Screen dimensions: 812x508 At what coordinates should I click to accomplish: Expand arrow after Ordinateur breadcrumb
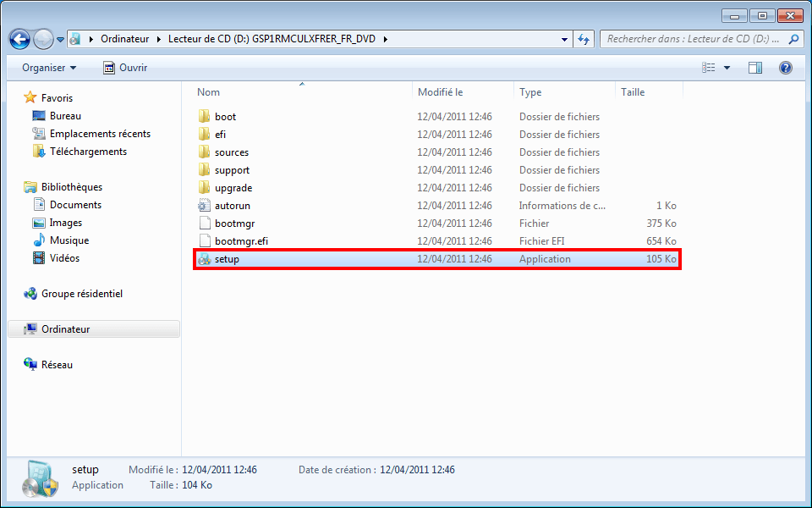point(158,39)
